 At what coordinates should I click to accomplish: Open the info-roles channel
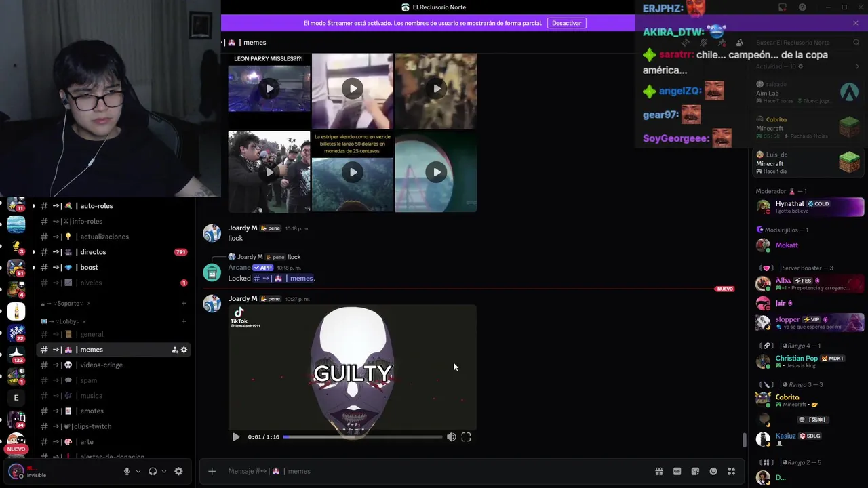[x=113, y=222]
